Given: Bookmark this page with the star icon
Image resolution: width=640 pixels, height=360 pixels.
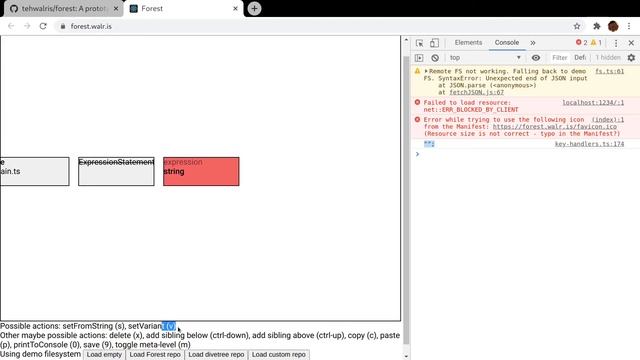Looking at the screenshot, I should [x=577, y=26].
